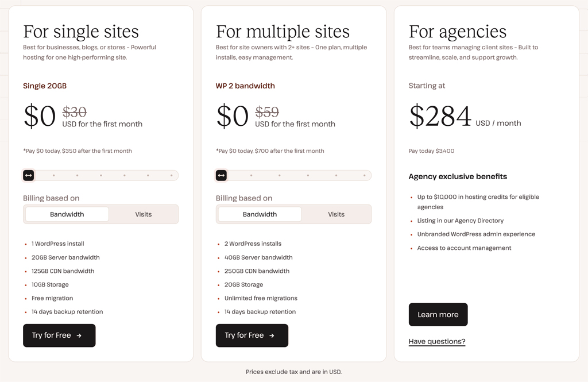588x382 pixels.
Task: Switch single-sites billing to Visits
Action: tap(144, 214)
